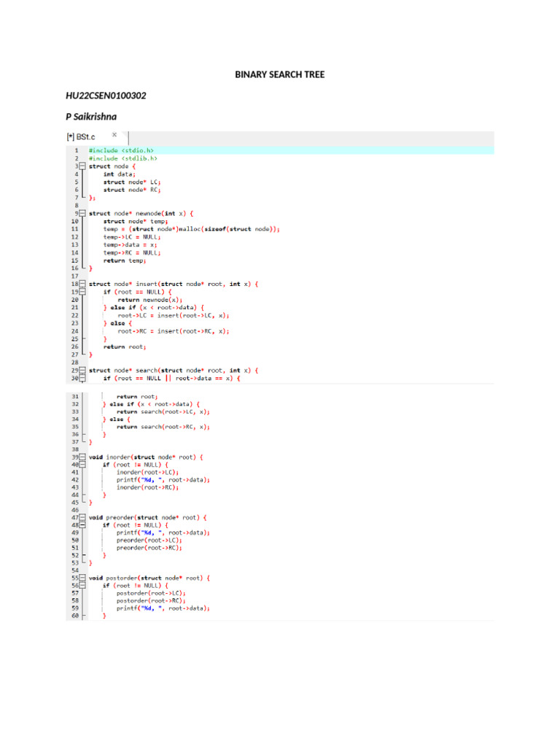Click the 'preorder(root->RC);' call
Image resolution: width=560 pixels, height=747 pixels.
click(149, 548)
